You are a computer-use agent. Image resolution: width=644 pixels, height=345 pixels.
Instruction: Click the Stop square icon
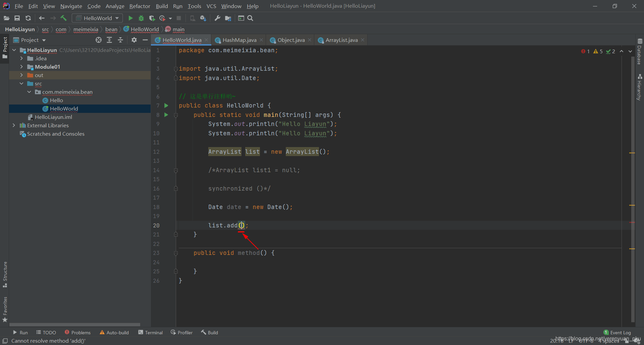point(179,18)
